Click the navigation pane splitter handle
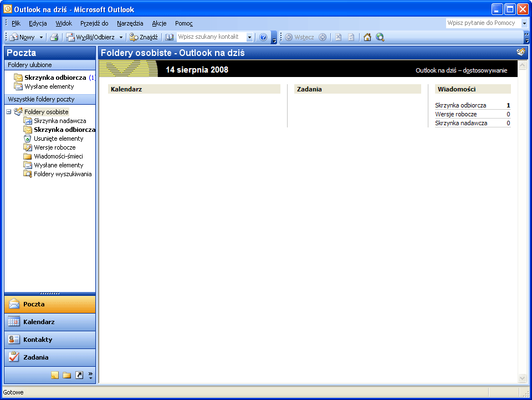532x400 pixels. [x=50, y=294]
